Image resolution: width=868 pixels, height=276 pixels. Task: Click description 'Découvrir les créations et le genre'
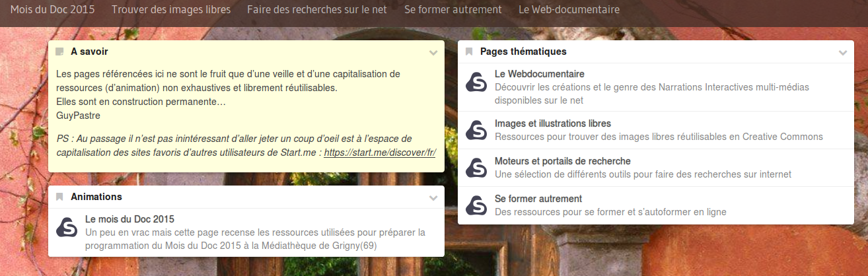point(652,94)
